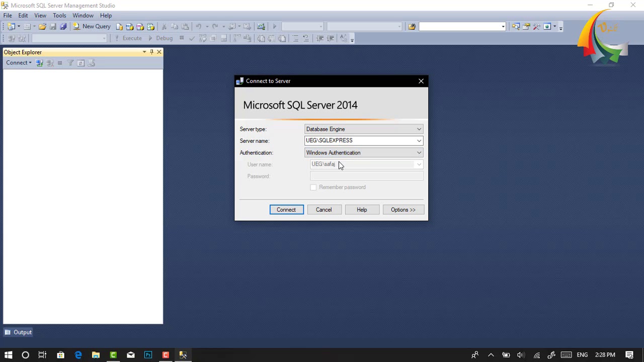644x362 pixels.
Task: Open the File menu
Action: tap(8, 16)
